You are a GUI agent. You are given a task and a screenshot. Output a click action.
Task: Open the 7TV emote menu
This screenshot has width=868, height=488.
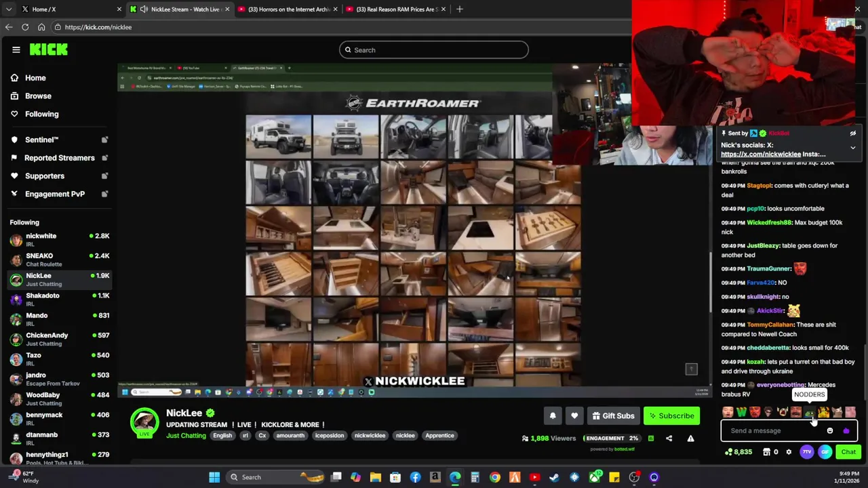tap(807, 452)
